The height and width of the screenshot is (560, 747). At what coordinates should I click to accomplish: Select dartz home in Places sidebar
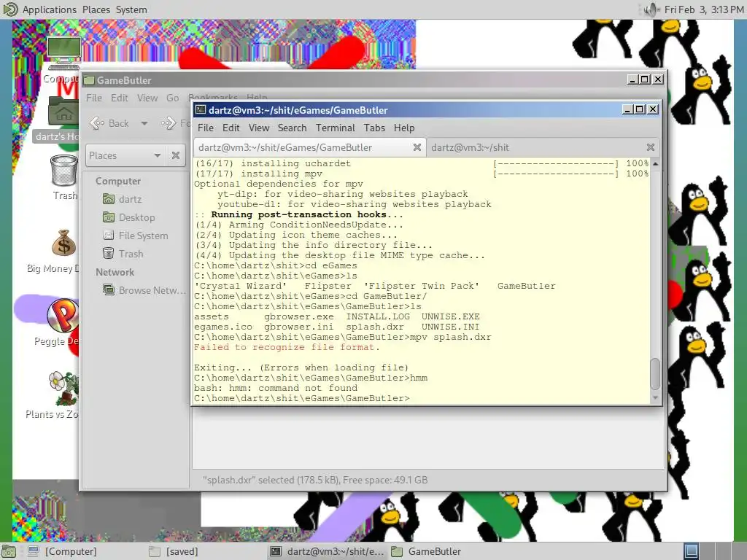click(123, 199)
